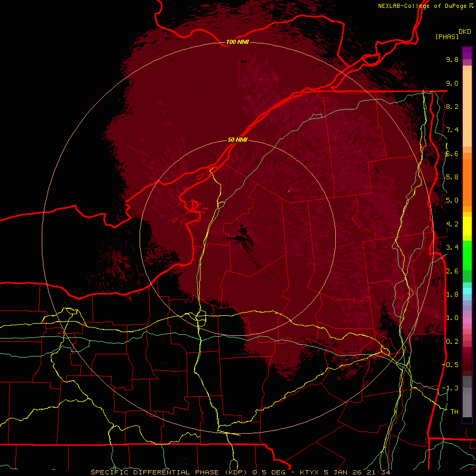Click the 5.8 value on the scale
This screenshot has width=476, height=476.
tap(452, 177)
